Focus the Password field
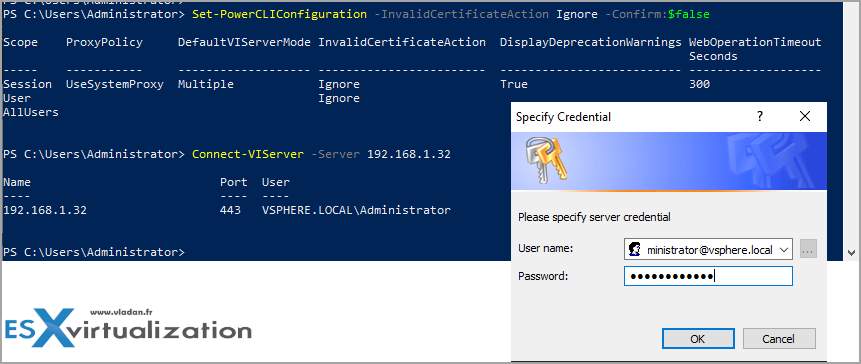Screen dimensions: 861x364 pyautogui.click(x=708, y=276)
